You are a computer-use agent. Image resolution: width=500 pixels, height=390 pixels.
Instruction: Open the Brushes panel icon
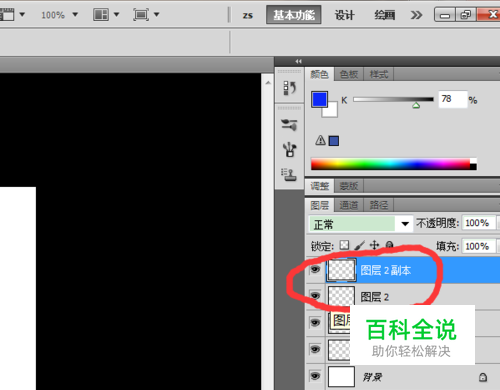(x=289, y=150)
